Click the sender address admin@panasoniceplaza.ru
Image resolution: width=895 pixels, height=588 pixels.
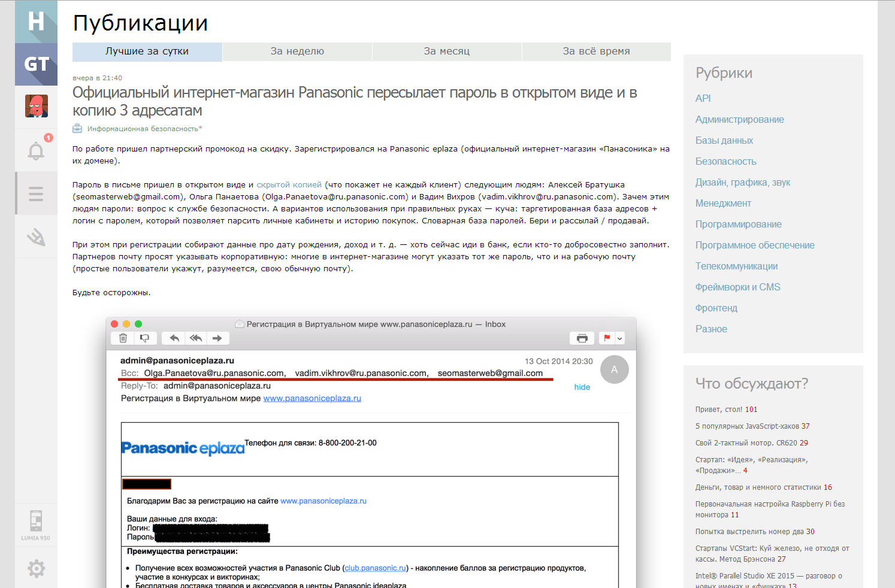(x=177, y=360)
